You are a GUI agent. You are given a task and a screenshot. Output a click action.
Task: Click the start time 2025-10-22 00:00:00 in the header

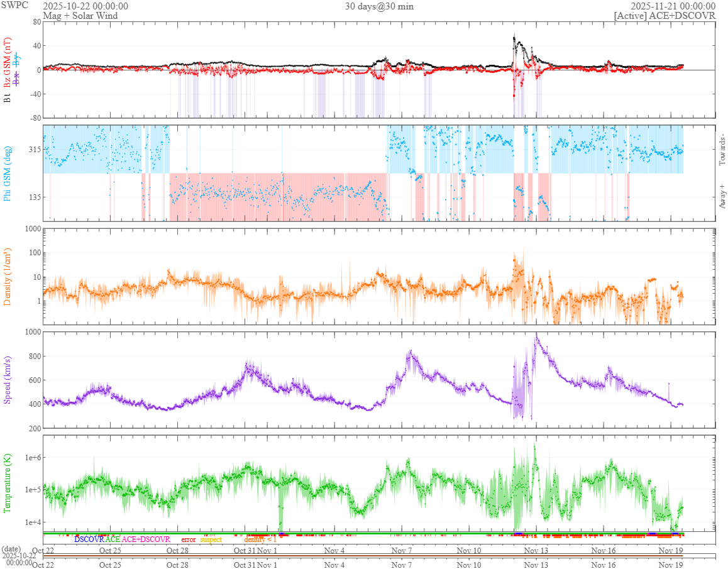[85, 6]
